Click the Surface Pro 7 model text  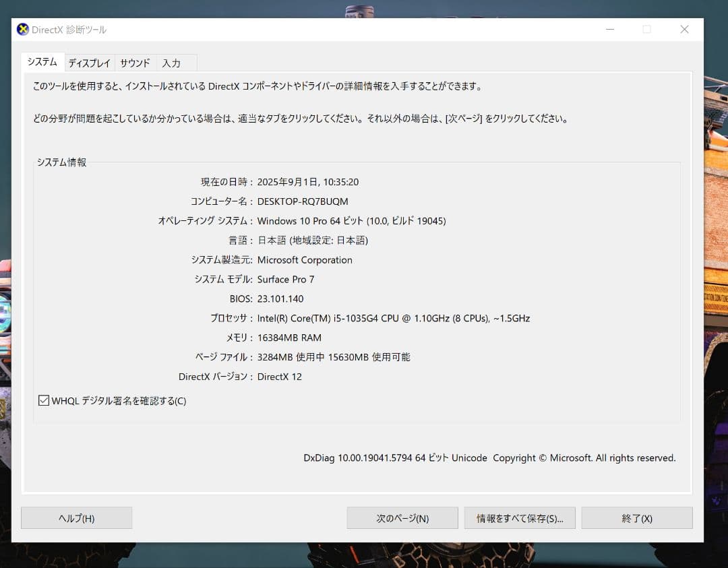(286, 279)
